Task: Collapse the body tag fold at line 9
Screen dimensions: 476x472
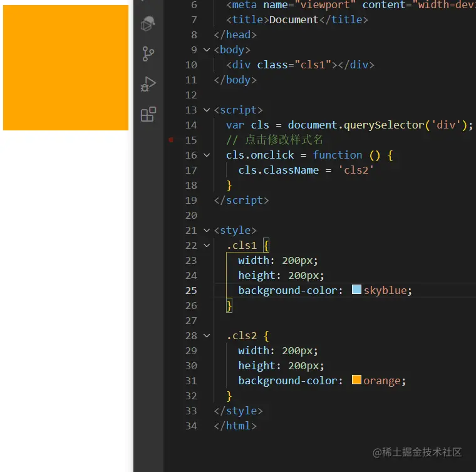Action: 207,50
